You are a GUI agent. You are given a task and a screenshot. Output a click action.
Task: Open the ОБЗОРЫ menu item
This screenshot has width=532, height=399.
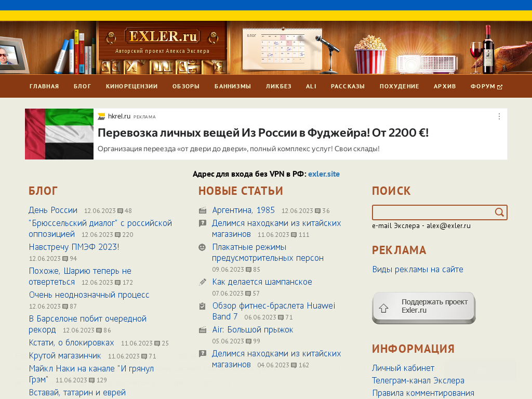pos(186,87)
